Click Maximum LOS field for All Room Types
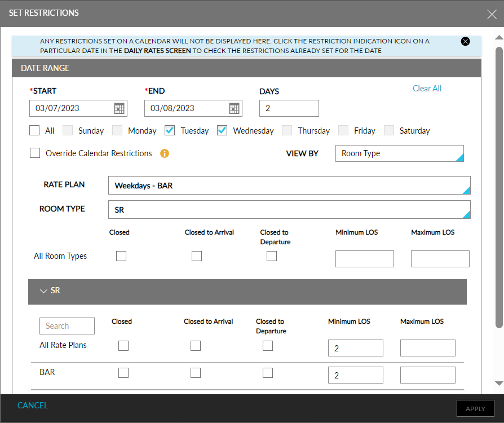This screenshot has width=504, height=423. tap(440, 259)
